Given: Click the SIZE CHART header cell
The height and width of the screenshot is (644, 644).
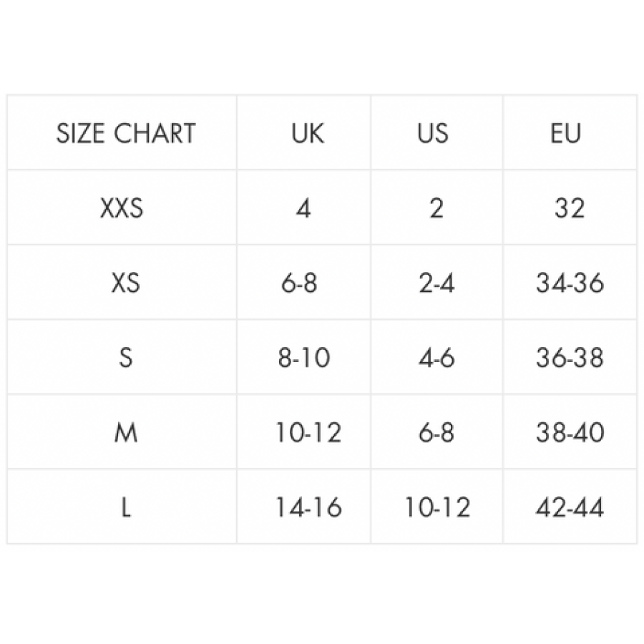Looking at the screenshot, I should pyautogui.click(x=125, y=134).
